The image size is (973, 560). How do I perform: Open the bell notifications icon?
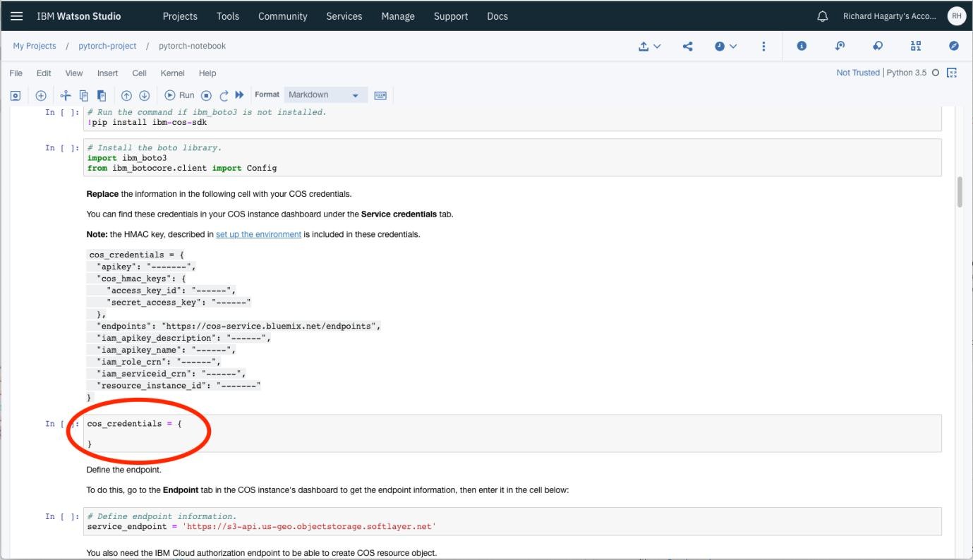tap(821, 16)
